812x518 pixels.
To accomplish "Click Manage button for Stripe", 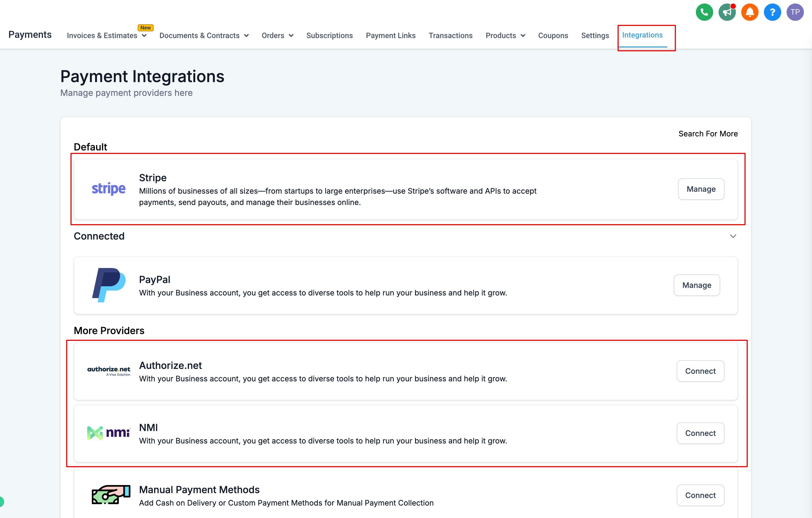I will click(x=701, y=189).
